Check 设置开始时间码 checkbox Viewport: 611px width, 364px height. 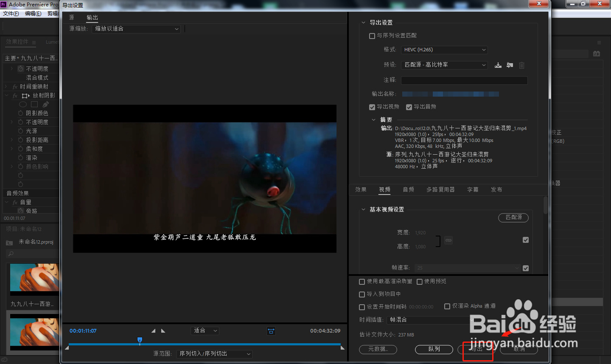(362, 307)
